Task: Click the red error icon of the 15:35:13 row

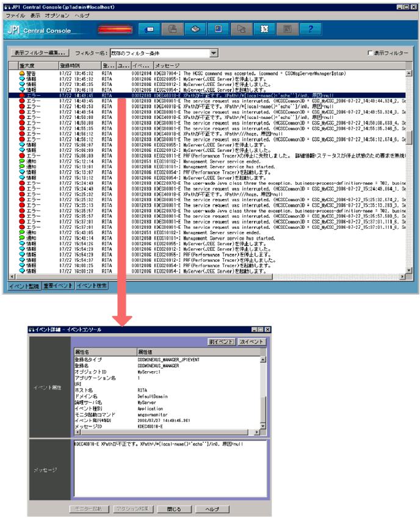Action: click(x=22, y=205)
